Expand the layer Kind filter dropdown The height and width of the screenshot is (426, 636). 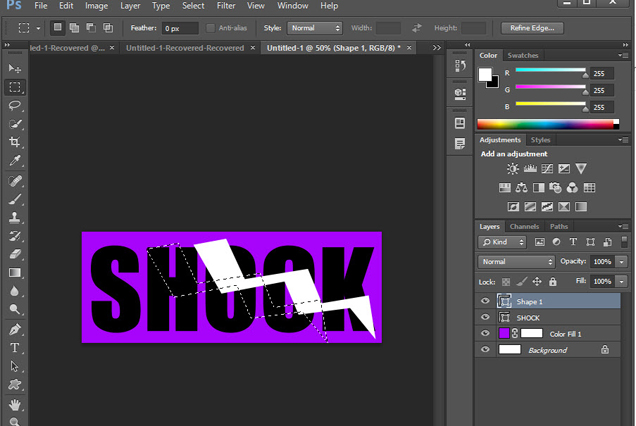pyautogui.click(x=502, y=242)
